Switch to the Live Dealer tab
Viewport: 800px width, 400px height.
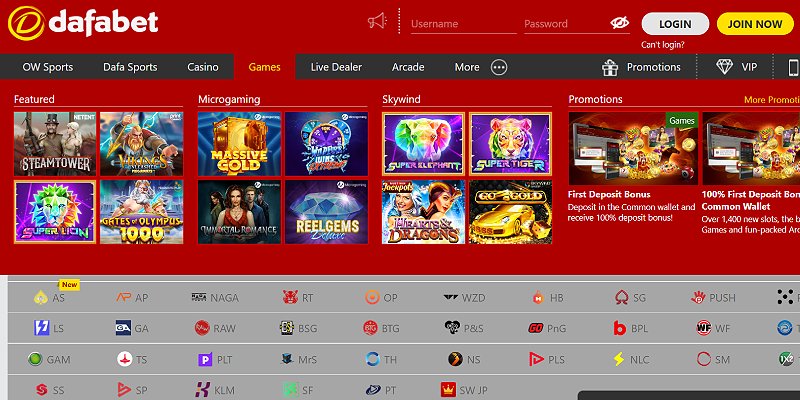pyautogui.click(x=336, y=67)
